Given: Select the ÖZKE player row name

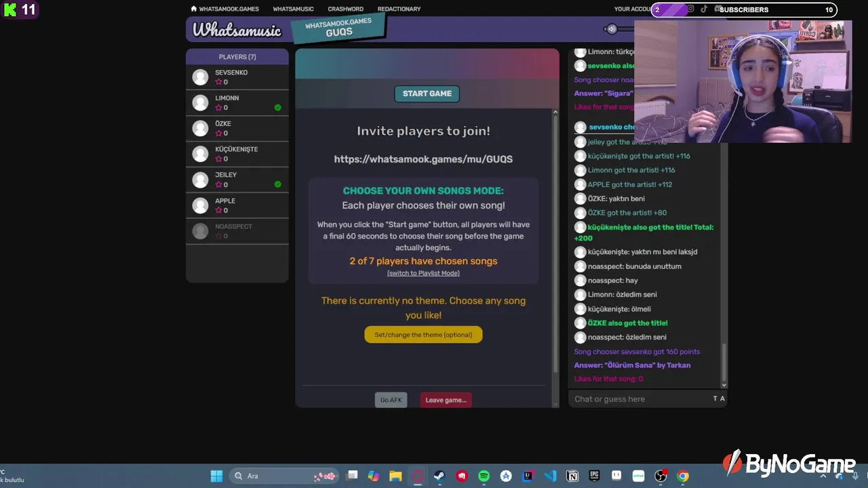Looking at the screenshot, I should point(223,123).
